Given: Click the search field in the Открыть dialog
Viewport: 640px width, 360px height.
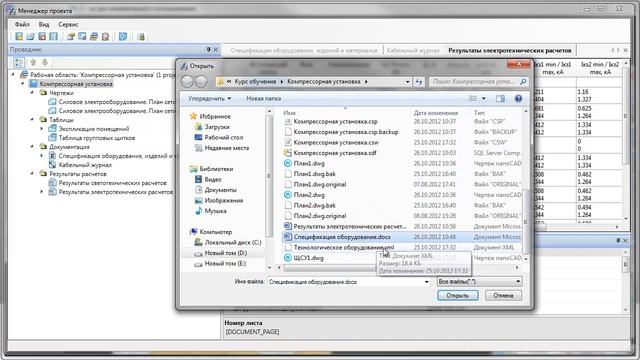Looking at the screenshot, I should (478, 82).
